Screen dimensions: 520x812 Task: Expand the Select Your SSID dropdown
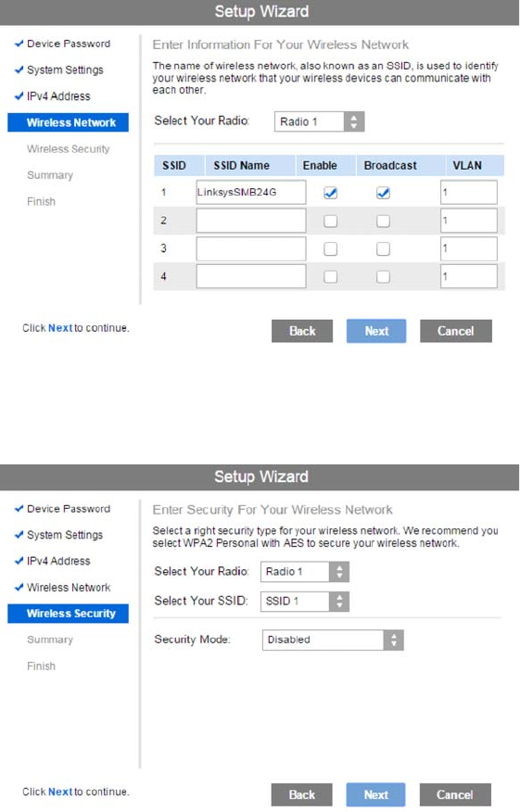305,602
